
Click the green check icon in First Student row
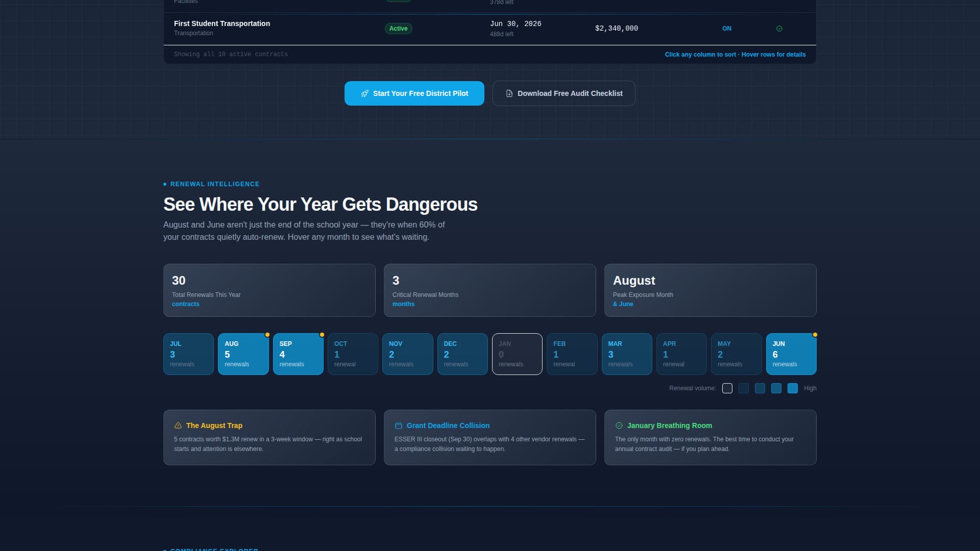779,29
